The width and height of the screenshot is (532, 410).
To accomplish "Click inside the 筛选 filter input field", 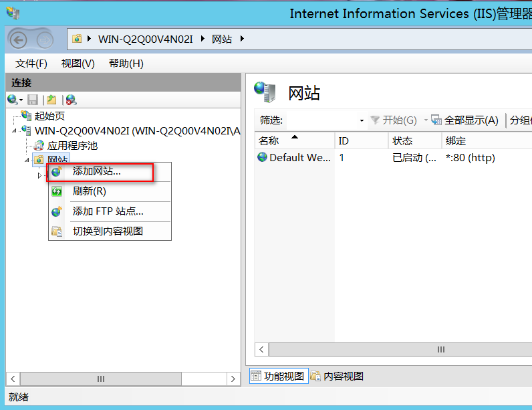I will pyautogui.click(x=322, y=120).
